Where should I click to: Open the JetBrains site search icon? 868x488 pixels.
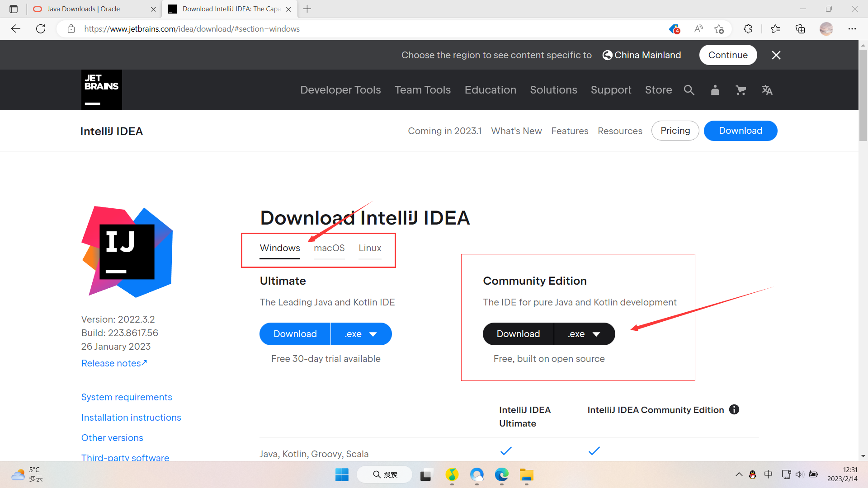[689, 90]
